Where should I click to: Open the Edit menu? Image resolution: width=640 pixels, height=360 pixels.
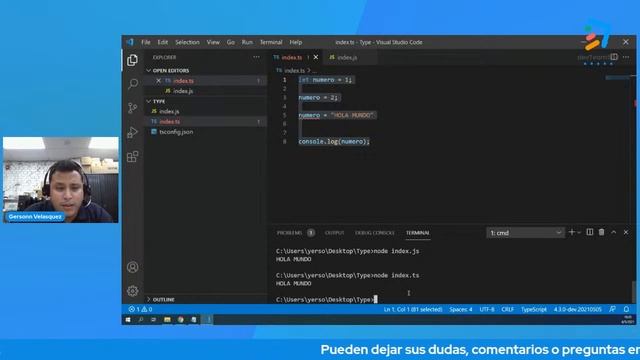pyautogui.click(x=163, y=42)
